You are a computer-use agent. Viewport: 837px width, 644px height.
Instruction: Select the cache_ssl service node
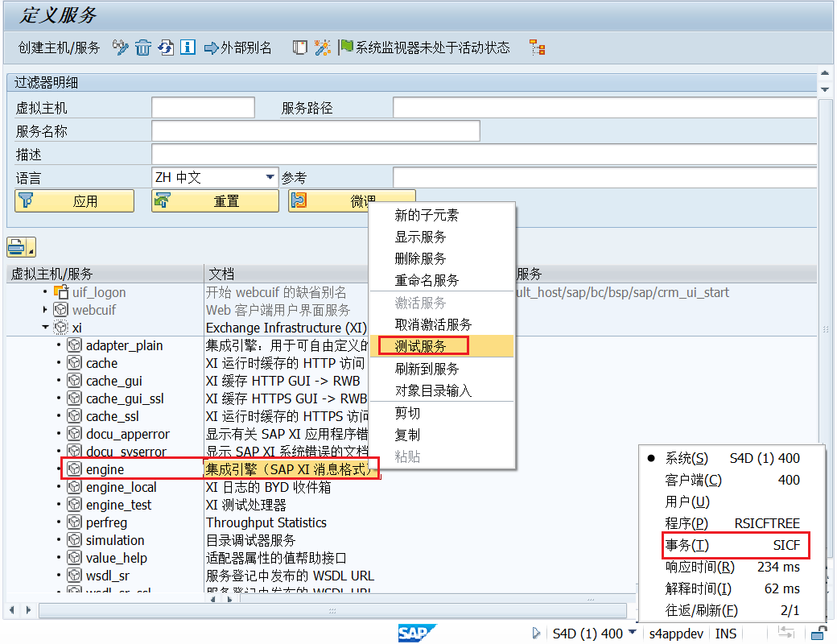(112, 416)
